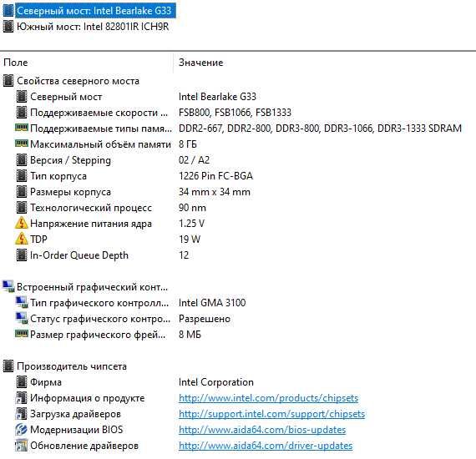Open the aida64.com/bios-updates link

click(x=262, y=430)
